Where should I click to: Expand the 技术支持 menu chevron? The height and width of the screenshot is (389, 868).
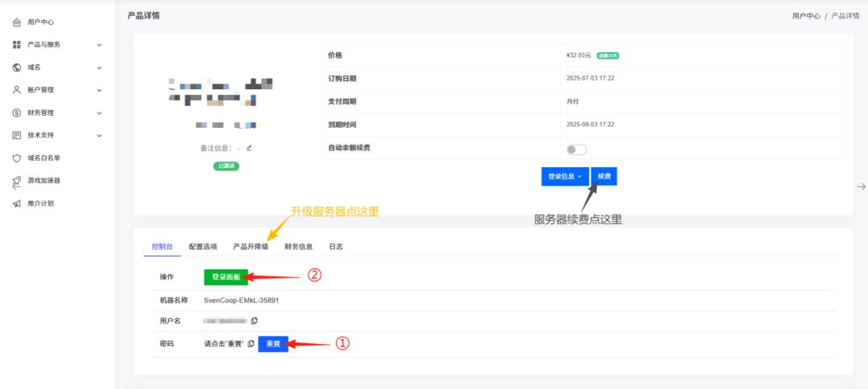[x=99, y=135]
